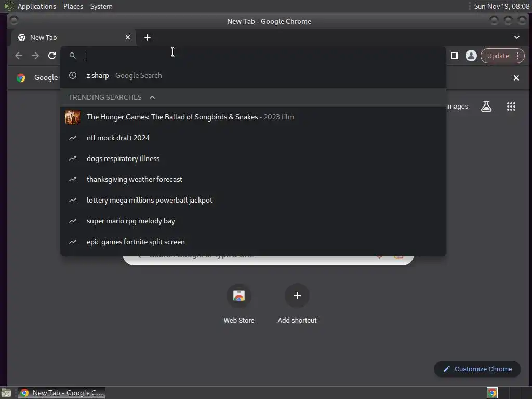Select the Hunger Games film suggestion
This screenshot has width=532, height=399.
(253, 117)
